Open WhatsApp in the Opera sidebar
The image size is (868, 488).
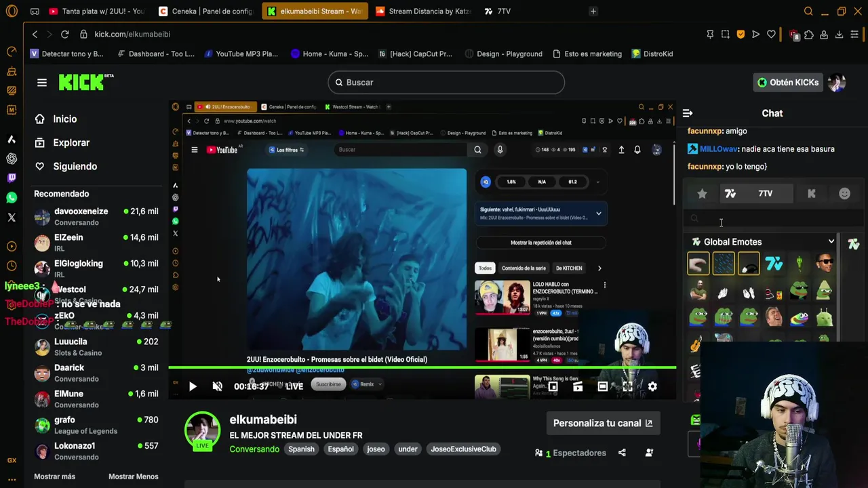[x=12, y=198]
